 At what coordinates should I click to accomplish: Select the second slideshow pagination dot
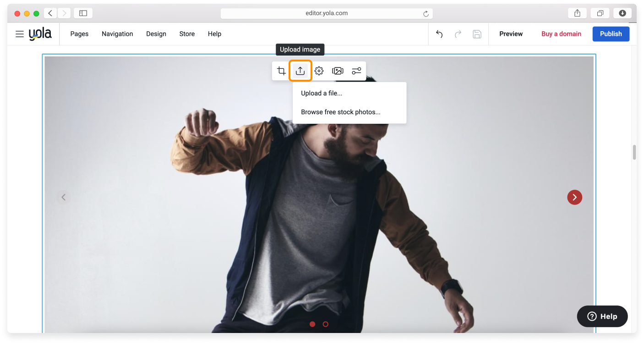pos(326,324)
